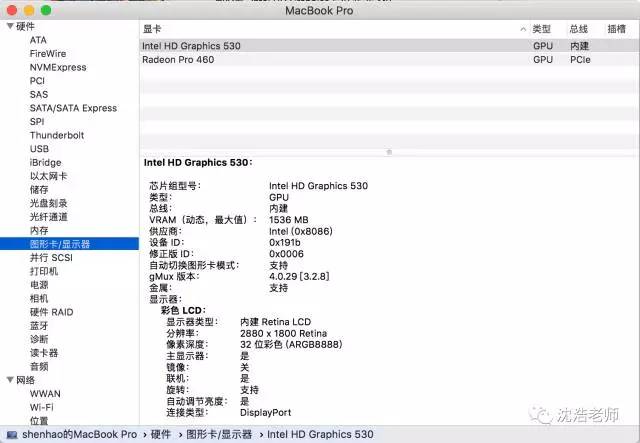640x443 pixels.
Task: Click the gMux version 4.0.29 [3.2.8] value
Action: tap(299, 276)
